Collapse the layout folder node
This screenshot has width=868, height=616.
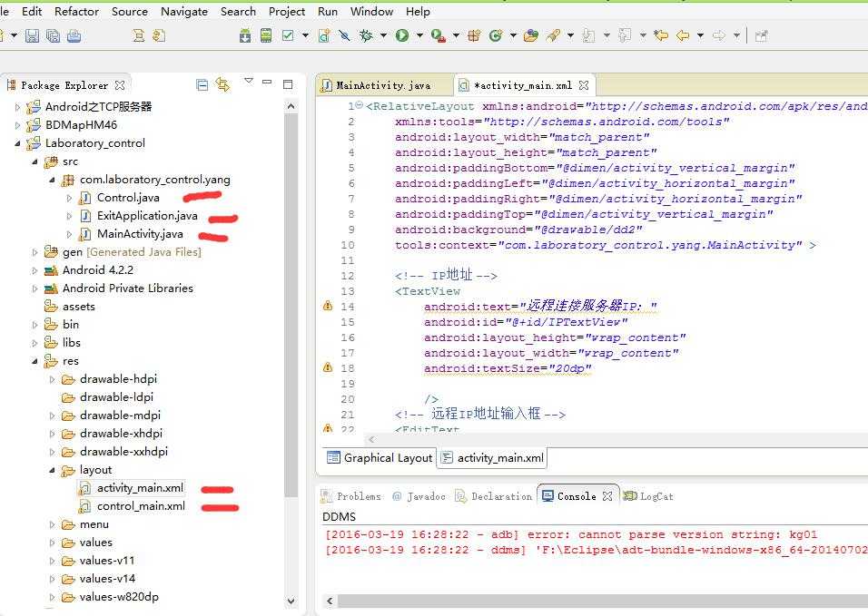(53, 470)
